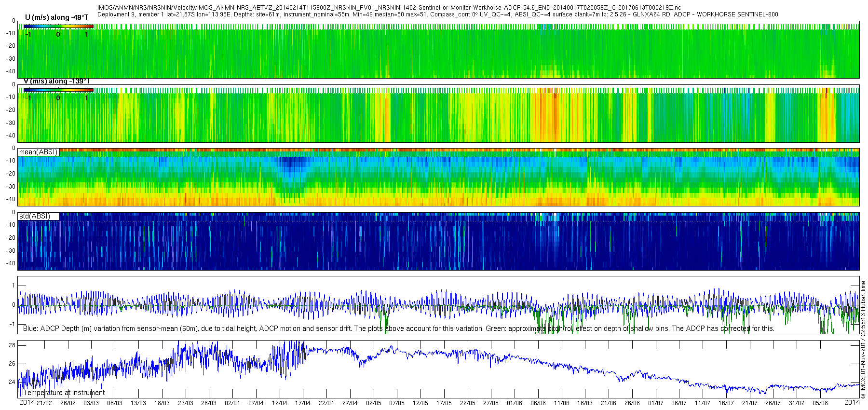Click the '22/04' date tick label
This screenshot has width=868, height=410.
(x=326, y=403)
